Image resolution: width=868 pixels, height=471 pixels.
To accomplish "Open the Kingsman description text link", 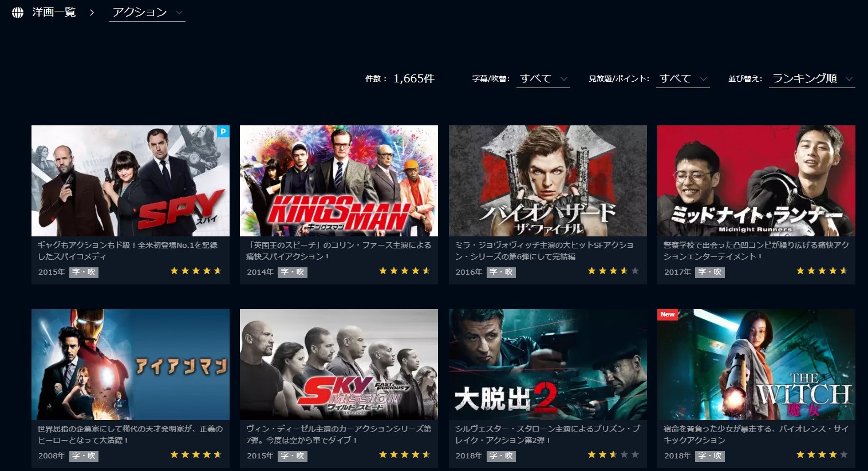I will (x=339, y=251).
